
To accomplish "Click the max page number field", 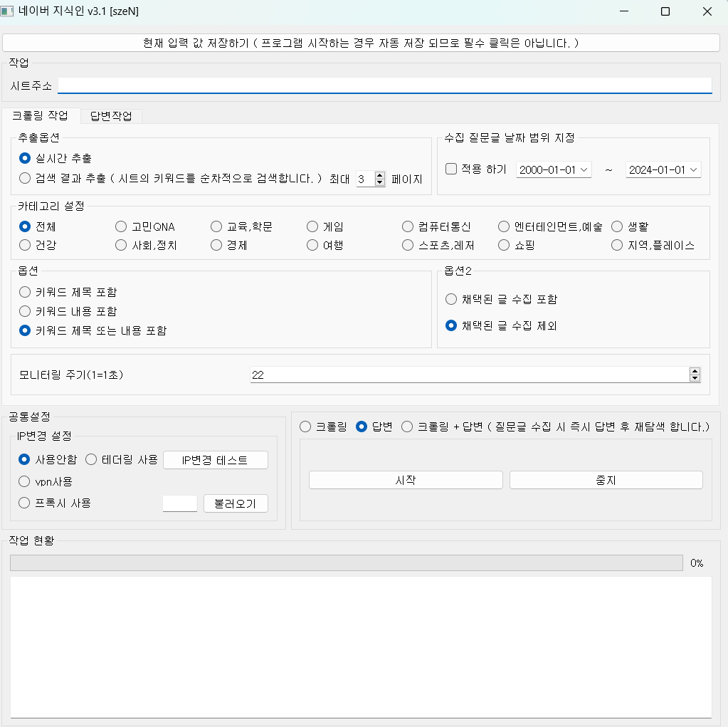I will coord(365,179).
